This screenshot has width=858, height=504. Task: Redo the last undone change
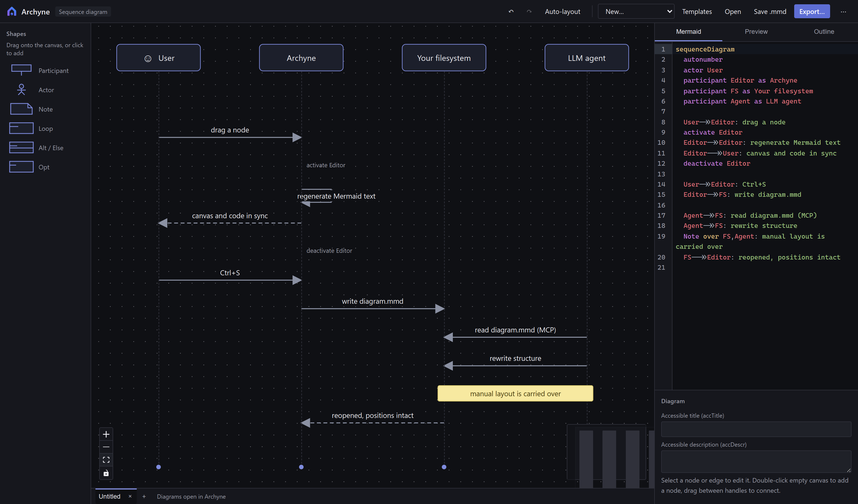pyautogui.click(x=529, y=12)
